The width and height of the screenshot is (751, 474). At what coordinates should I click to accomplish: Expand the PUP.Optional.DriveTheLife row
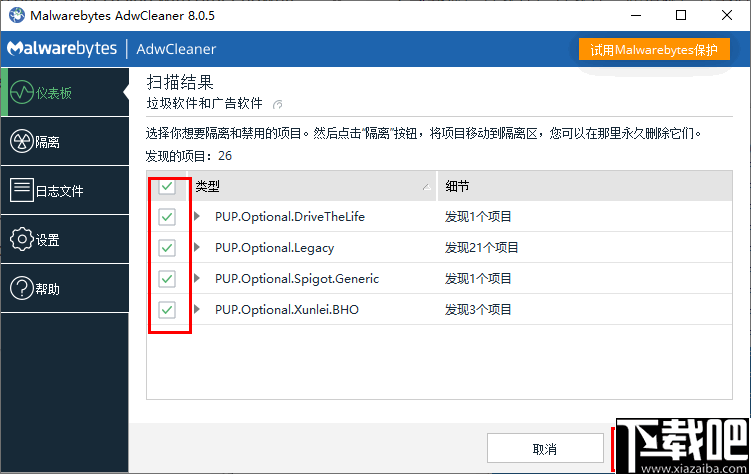[196, 216]
